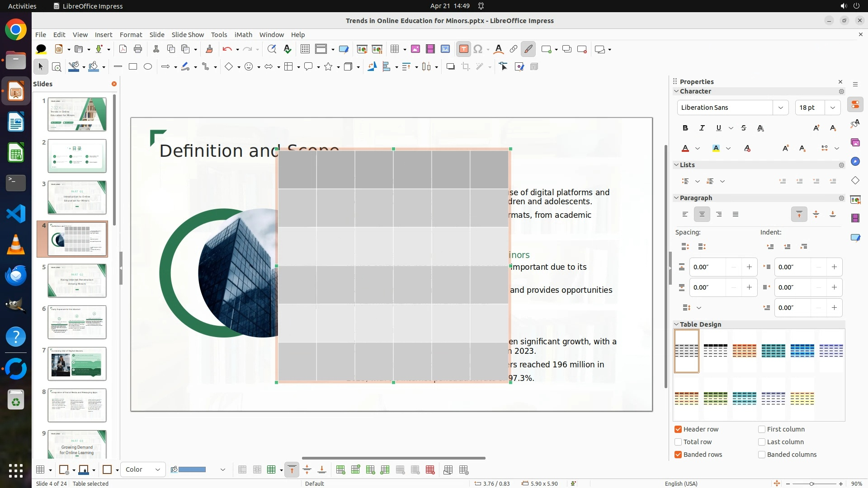Viewport: 868px width, 488px height.
Task: Open Thunderbird from the dock
Action: (16, 275)
